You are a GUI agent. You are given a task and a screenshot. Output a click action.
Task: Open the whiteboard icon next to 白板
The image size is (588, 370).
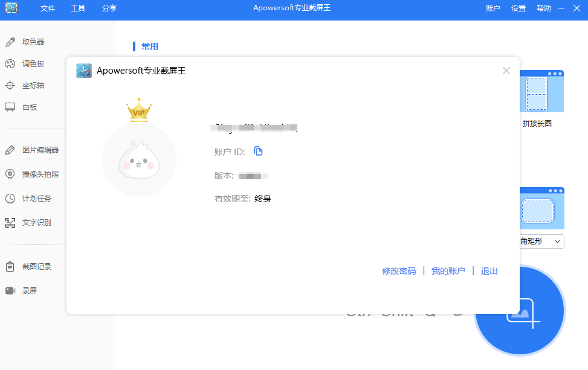coord(10,107)
